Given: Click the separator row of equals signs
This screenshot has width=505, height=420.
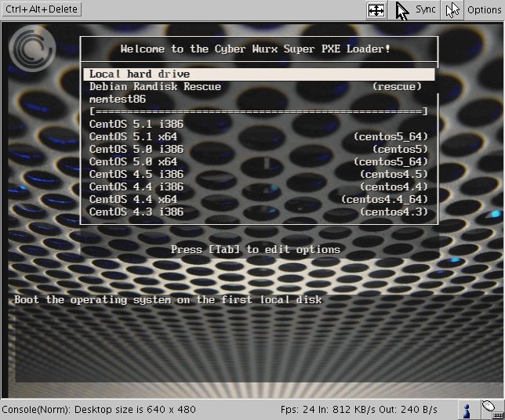Looking at the screenshot, I should click(259, 111).
